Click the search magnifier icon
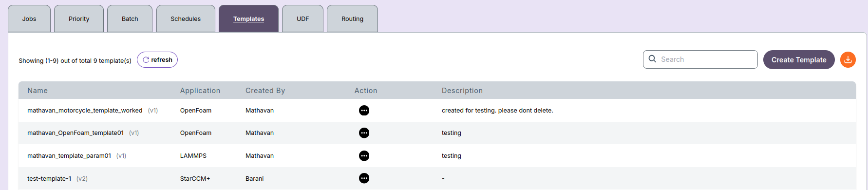868x190 pixels. [x=652, y=59]
